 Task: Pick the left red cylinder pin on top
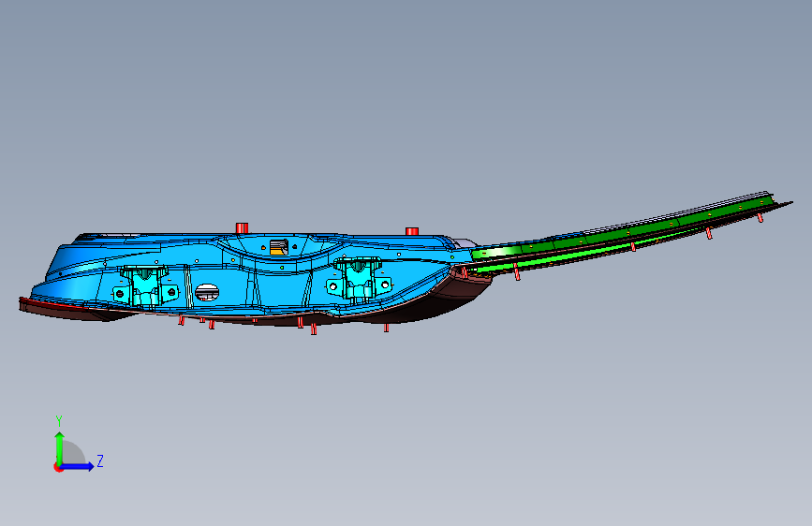tap(242, 227)
